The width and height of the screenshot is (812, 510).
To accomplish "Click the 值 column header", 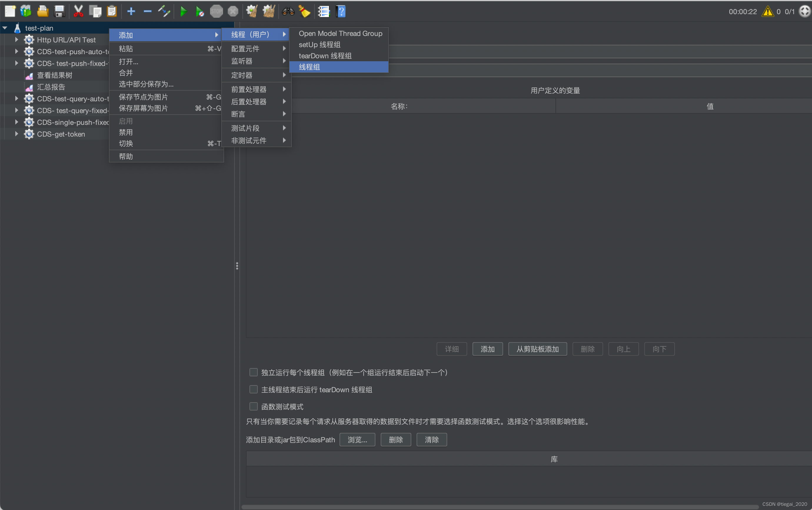I will [x=684, y=106].
